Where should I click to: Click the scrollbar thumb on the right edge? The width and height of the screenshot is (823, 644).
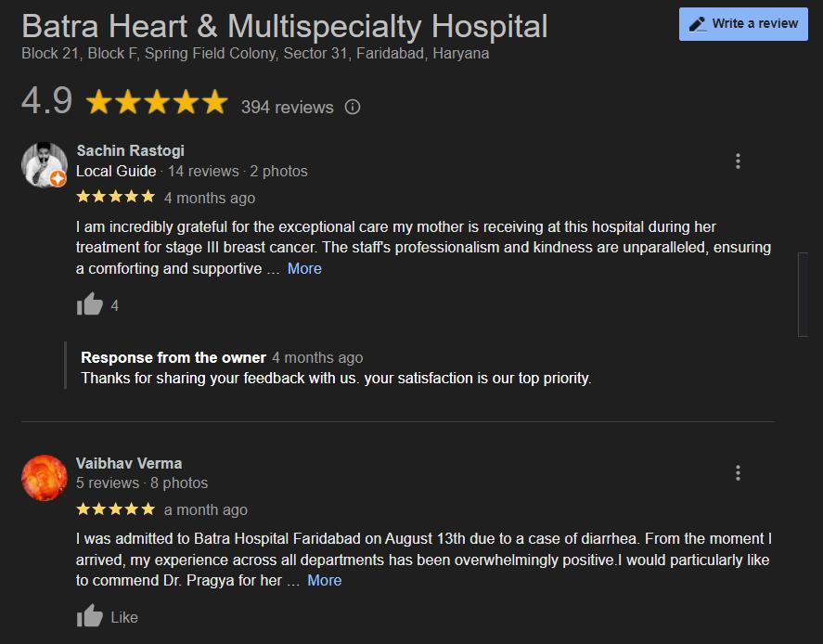click(x=803, y=293)
